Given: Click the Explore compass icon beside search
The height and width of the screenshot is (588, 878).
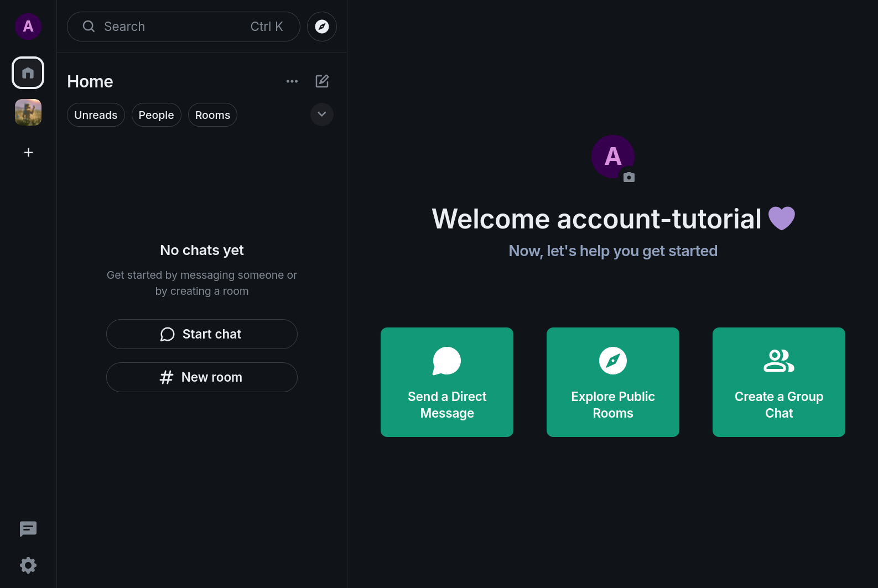Looking at the screenshot, I should click(322, 27).
